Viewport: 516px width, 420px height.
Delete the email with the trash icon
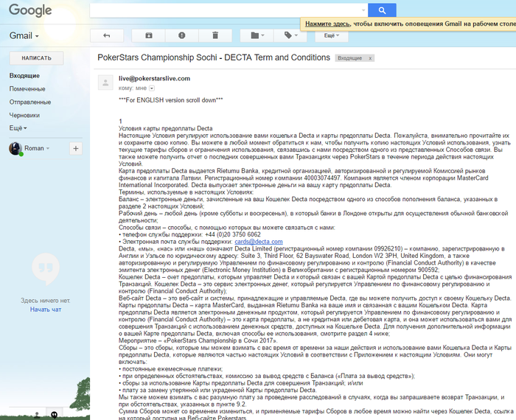215,35
